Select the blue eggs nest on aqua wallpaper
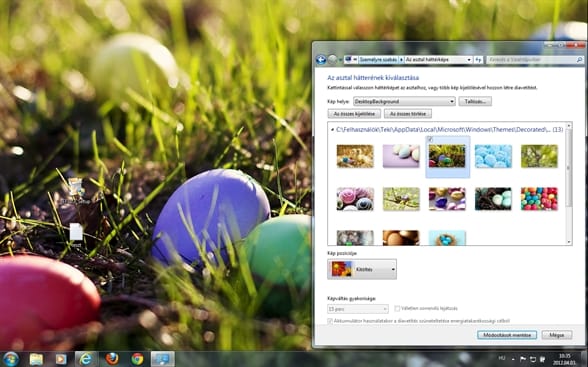588x367 pixels. 447,238
